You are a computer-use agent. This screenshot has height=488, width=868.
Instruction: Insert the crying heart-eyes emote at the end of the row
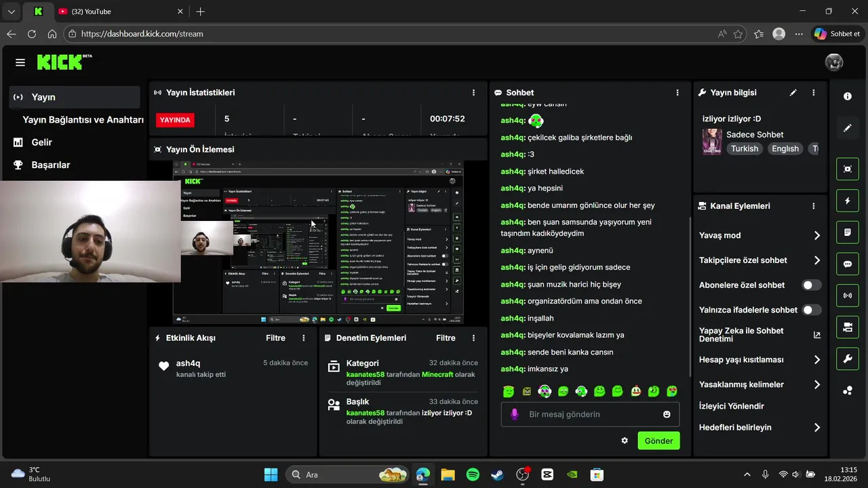pyautogui.click(x=671, y=391)
